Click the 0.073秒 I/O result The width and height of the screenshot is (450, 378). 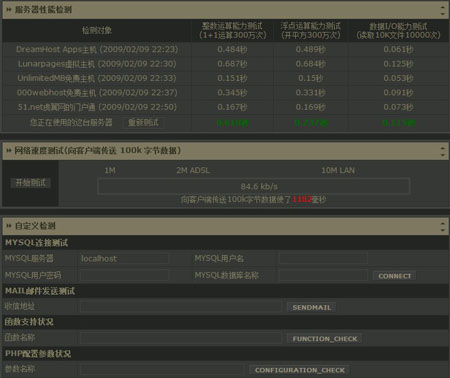point(398,107)
